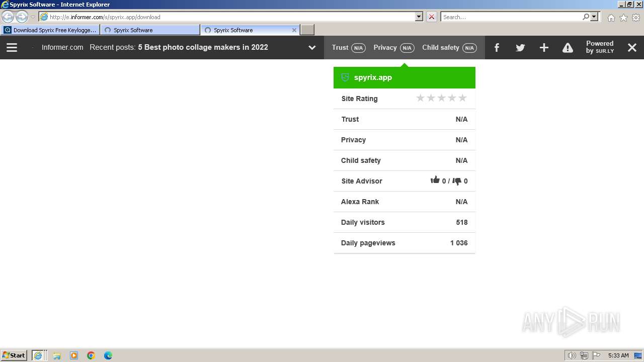
Task: Click the network icon in system tray
Action: point(584,355)
